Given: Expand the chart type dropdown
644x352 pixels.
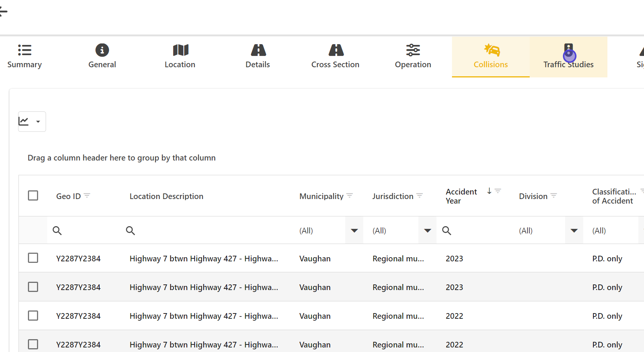Looking at the screenshot, I should (x=32, y=122).
